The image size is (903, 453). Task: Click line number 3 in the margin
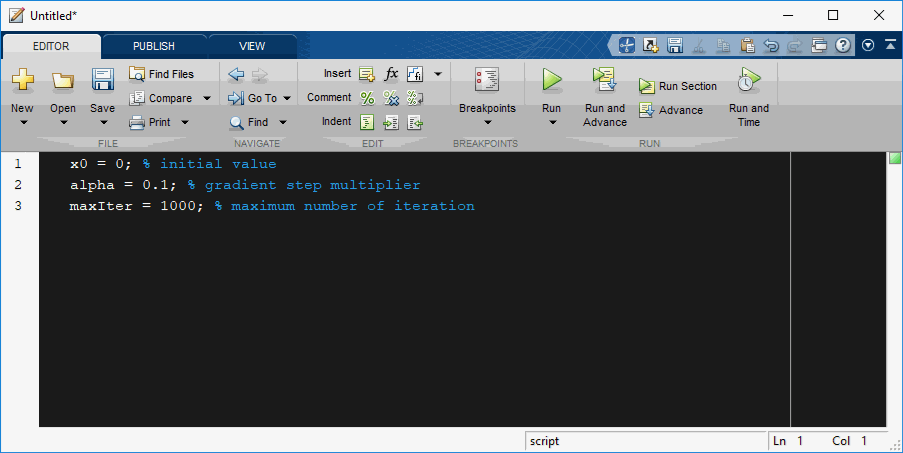coord(18,205)
